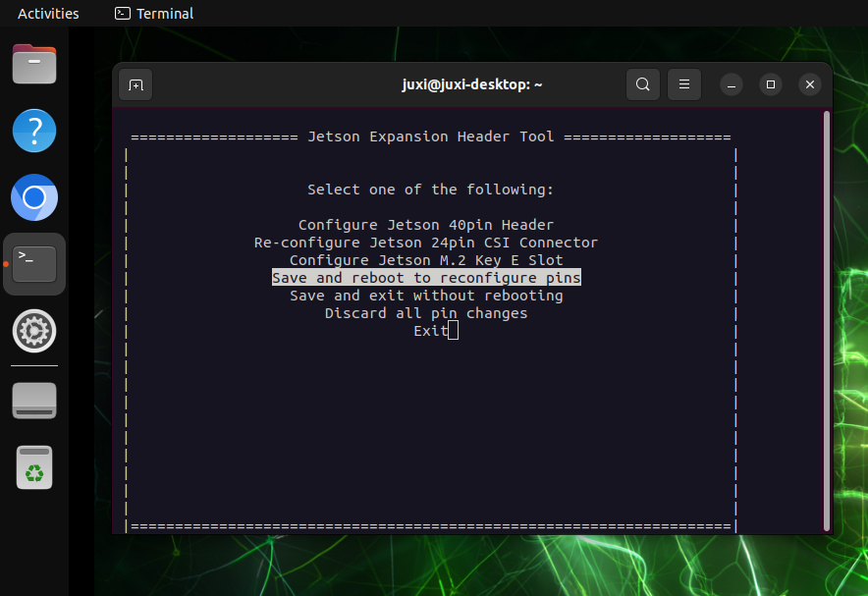Close the terminal window

[810, 84]
